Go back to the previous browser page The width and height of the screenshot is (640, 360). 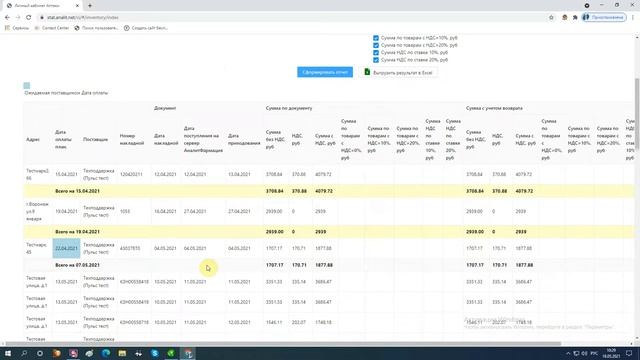point(7,18)
